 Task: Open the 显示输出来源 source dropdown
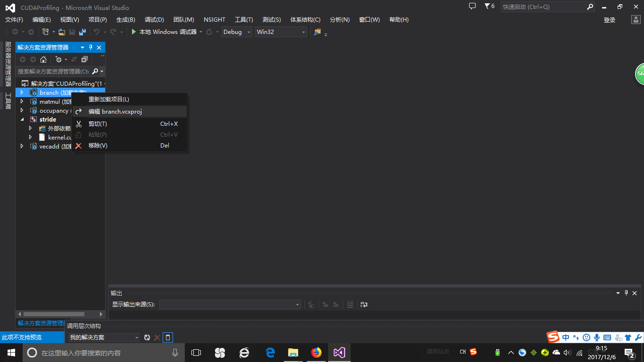230,304
